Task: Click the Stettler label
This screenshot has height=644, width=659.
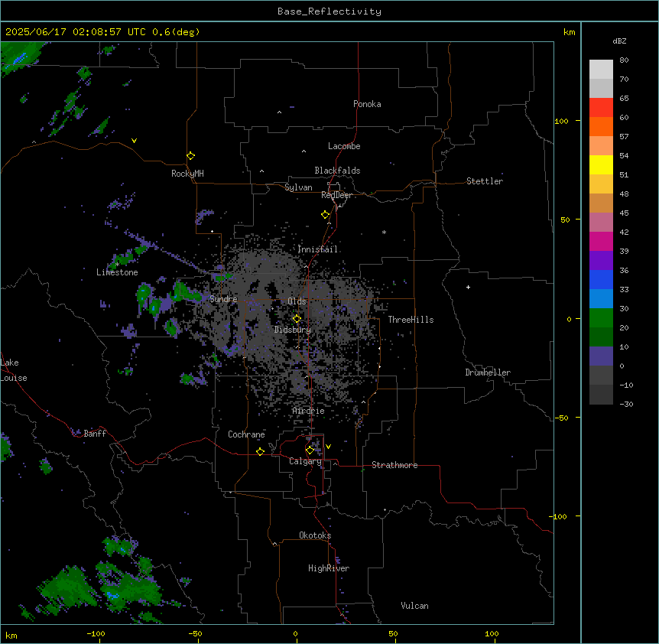Action: pyautogui.click(x=485, y=181)
